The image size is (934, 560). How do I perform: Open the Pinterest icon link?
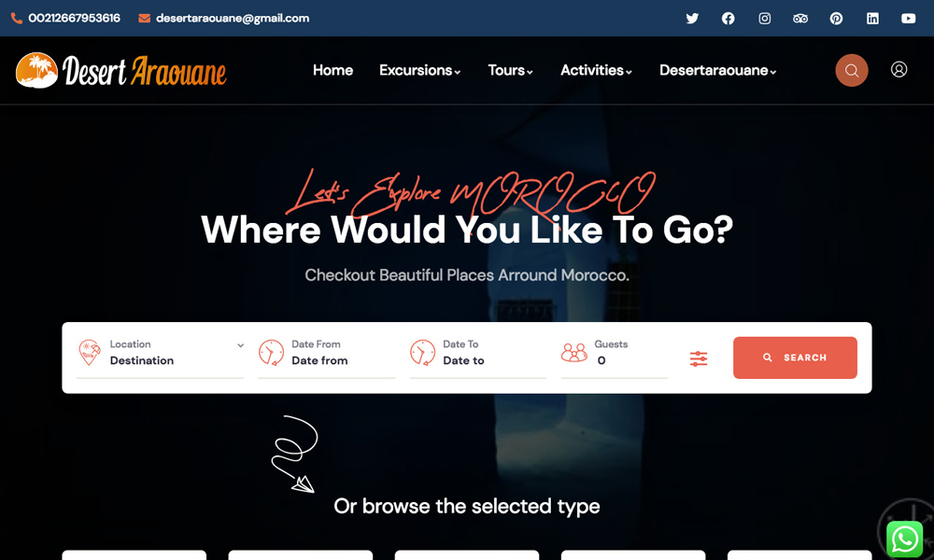coord(836,19)
